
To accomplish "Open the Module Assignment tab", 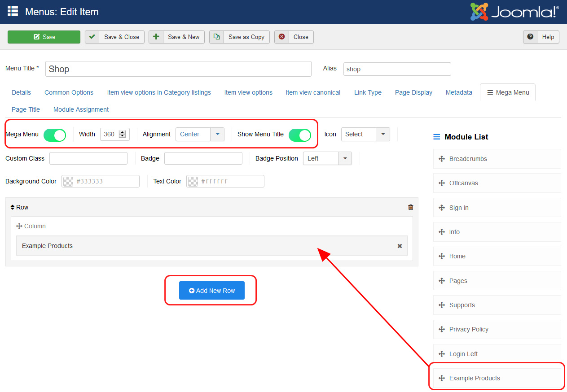I will point(81,109).
